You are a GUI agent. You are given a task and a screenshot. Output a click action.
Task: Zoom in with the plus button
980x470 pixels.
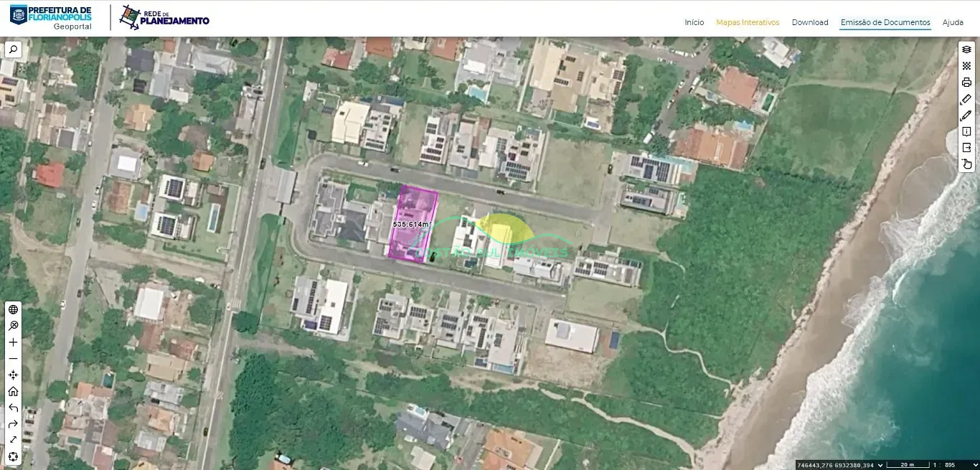point(13,342)
